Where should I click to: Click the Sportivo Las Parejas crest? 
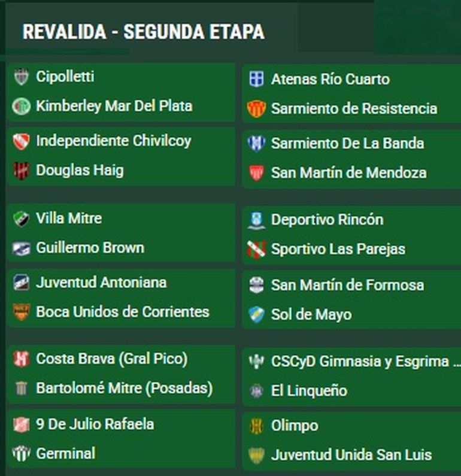click(x=256, y=249)
